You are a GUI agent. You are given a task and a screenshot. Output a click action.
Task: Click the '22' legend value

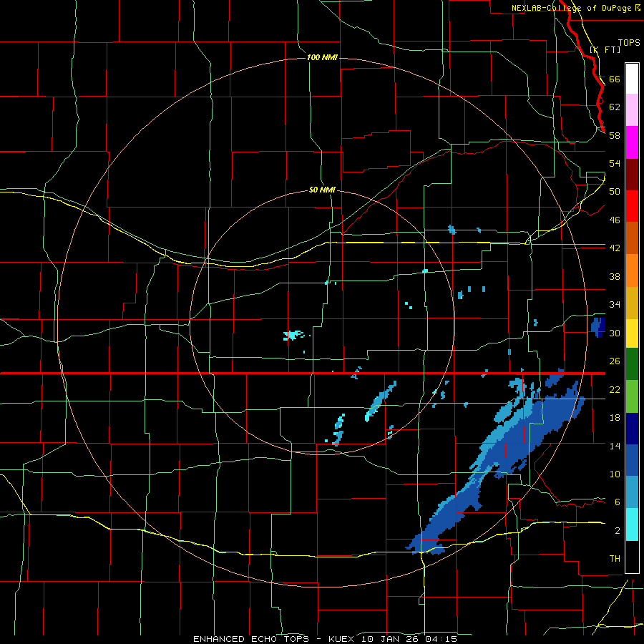tap(615, 389)
